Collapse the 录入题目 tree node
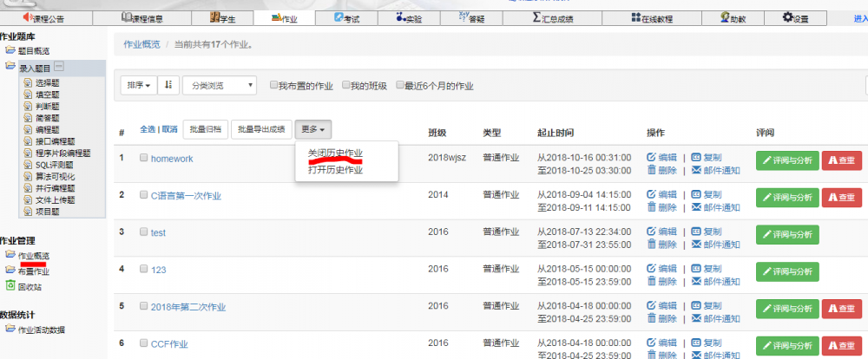This screenshot has width=868, height=359. [x=59, y=68]
